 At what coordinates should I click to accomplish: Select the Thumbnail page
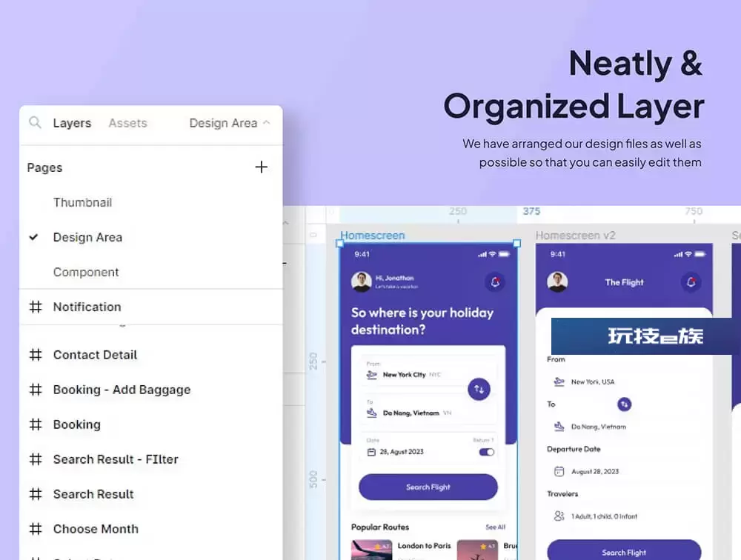tap(82, 202)
